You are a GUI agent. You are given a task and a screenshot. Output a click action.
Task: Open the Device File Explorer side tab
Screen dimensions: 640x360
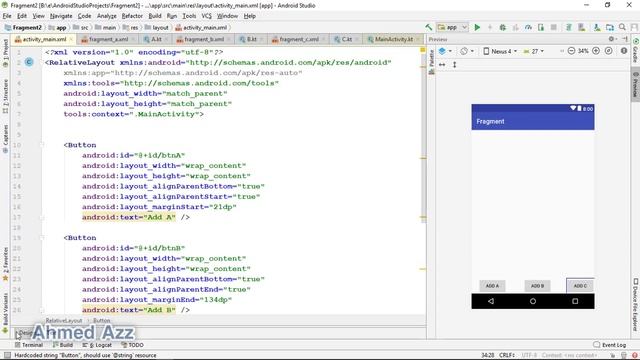click(x=636, y=304)
